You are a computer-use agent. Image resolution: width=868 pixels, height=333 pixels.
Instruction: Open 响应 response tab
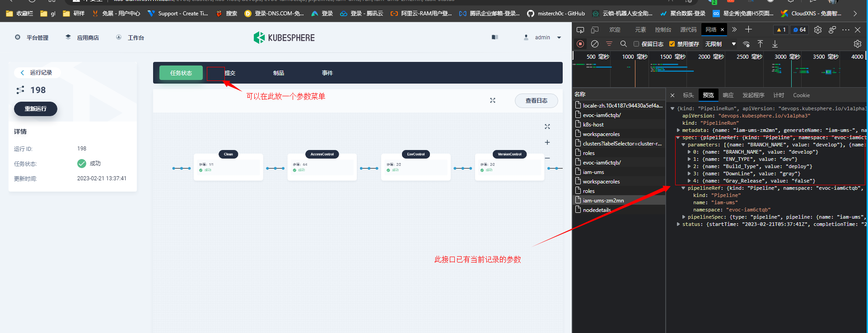(x=728, y=95)
